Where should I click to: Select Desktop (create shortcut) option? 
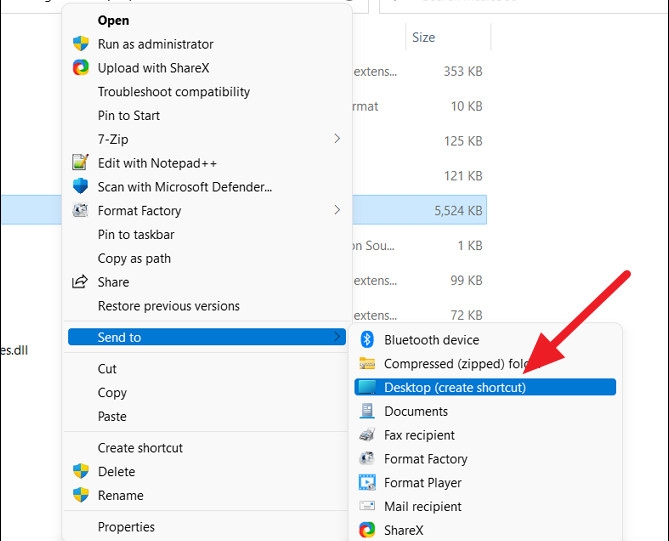(x=454, y=387)
